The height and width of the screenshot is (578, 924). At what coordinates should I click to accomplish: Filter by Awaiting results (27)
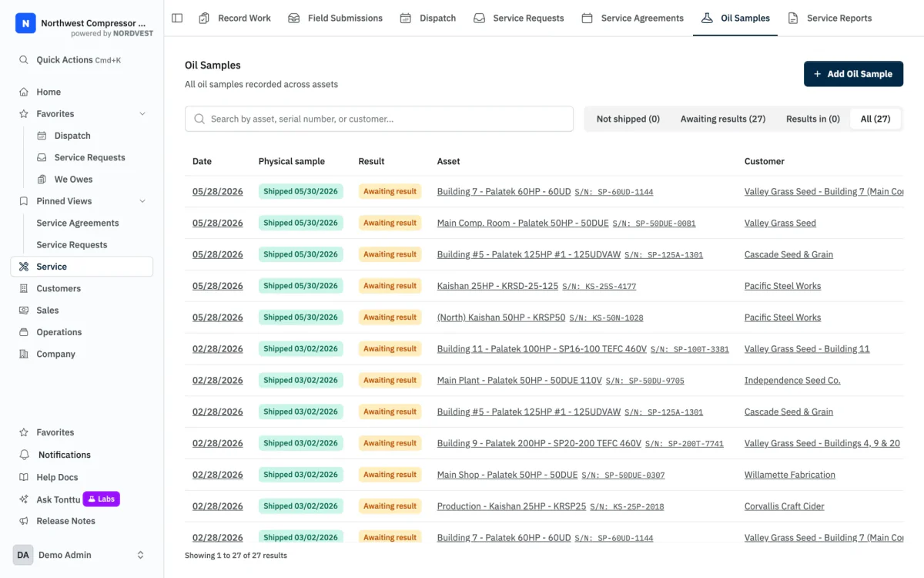tap(722, 119)
